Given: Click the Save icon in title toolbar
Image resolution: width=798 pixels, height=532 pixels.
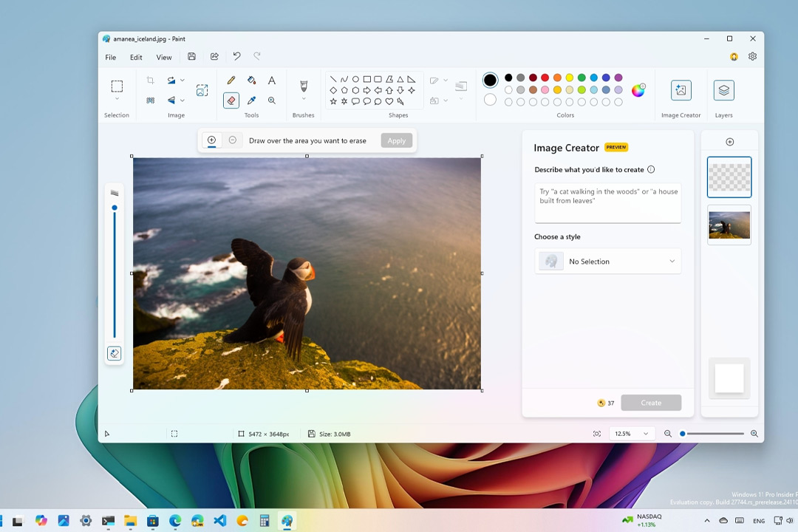Looking at the screenshot, I should (x=192, y=57).
